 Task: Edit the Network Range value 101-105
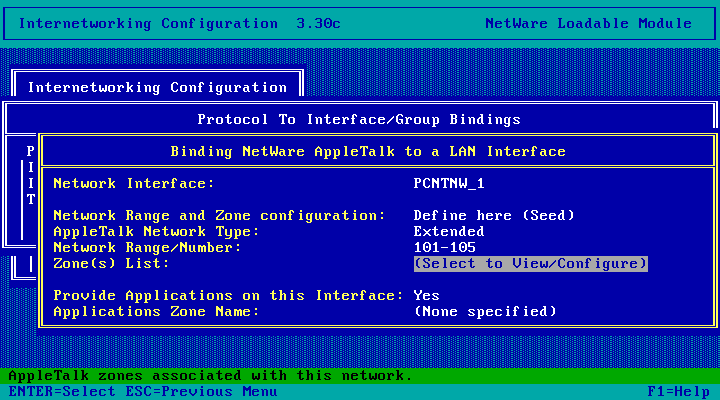[444, 248]
